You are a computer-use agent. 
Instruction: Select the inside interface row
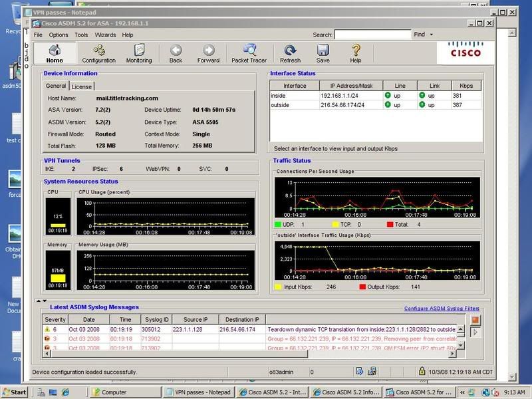pos(376,95)
